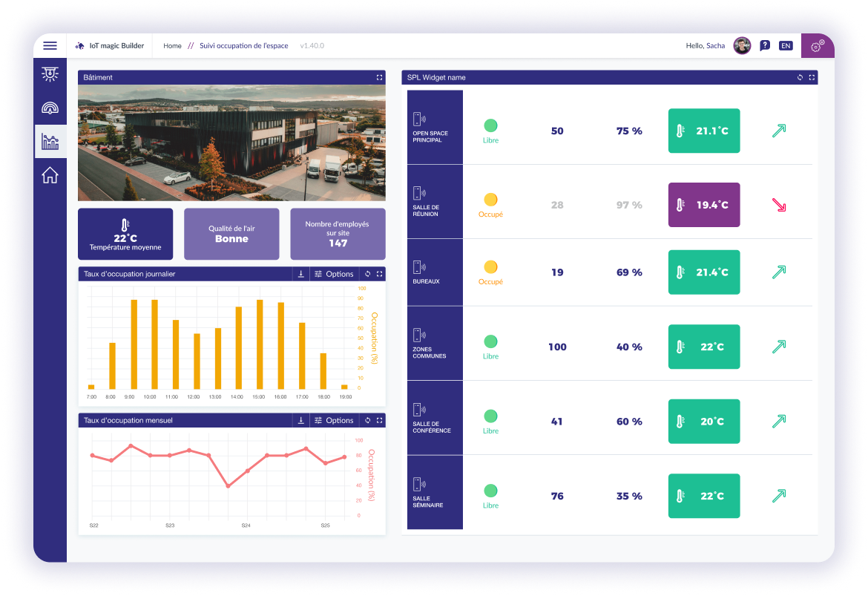Open the settings gear icon

[817, 46]
